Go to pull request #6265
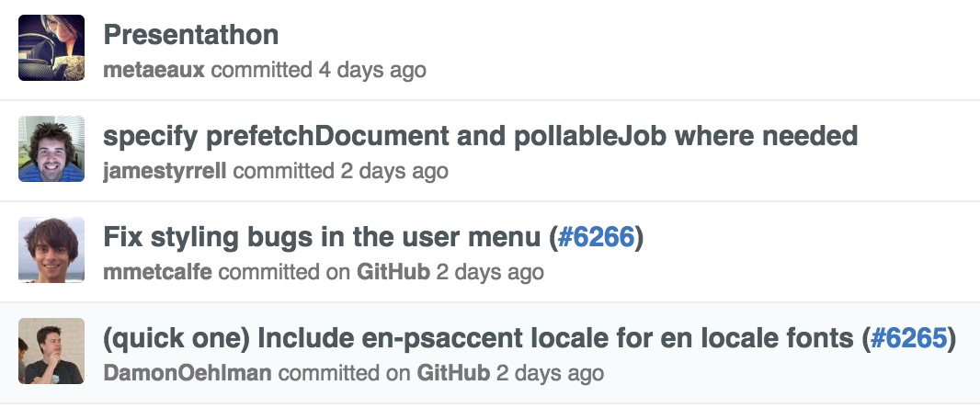 click(x=908, y=338)
